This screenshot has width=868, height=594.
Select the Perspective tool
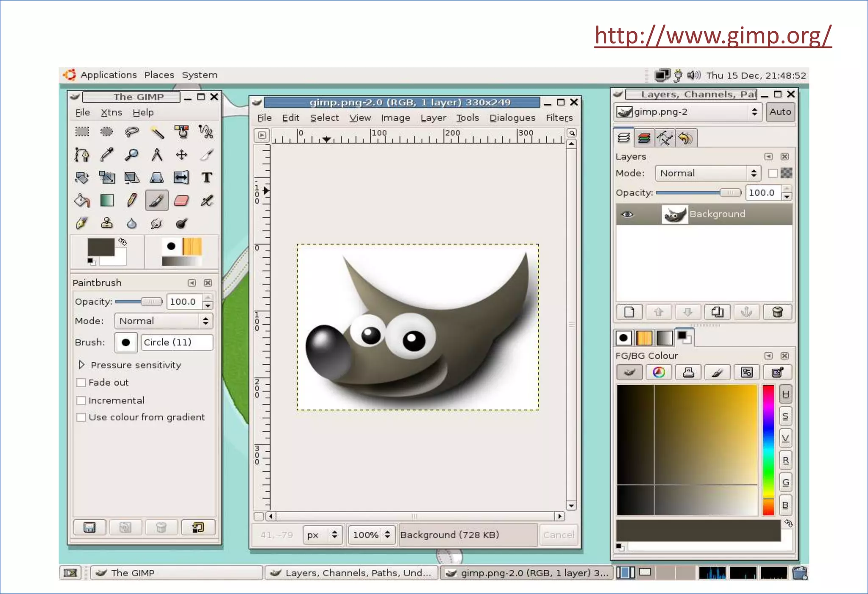click(157, 178)
